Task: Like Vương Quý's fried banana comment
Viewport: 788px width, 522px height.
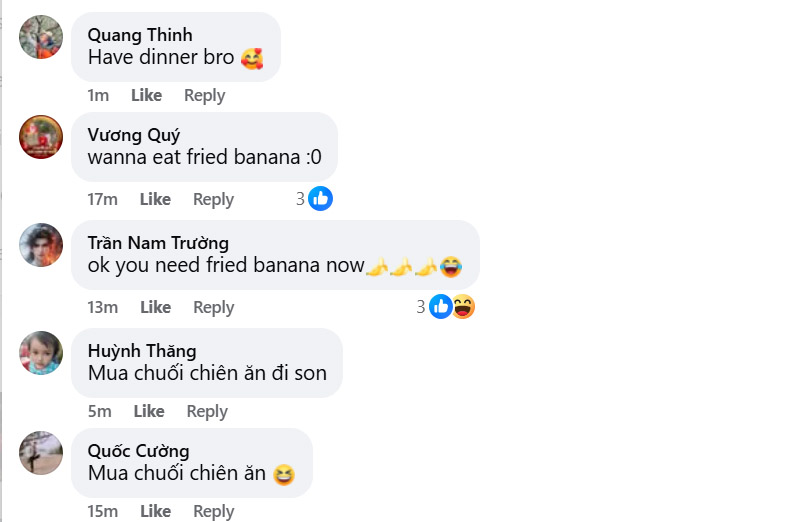Action: point(155,199)
